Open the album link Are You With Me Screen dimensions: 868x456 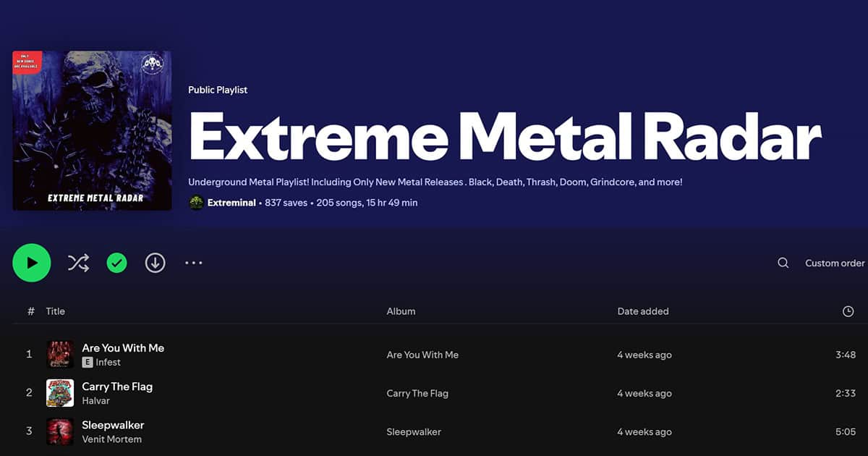pyautogui.click(x=422, y=355)
